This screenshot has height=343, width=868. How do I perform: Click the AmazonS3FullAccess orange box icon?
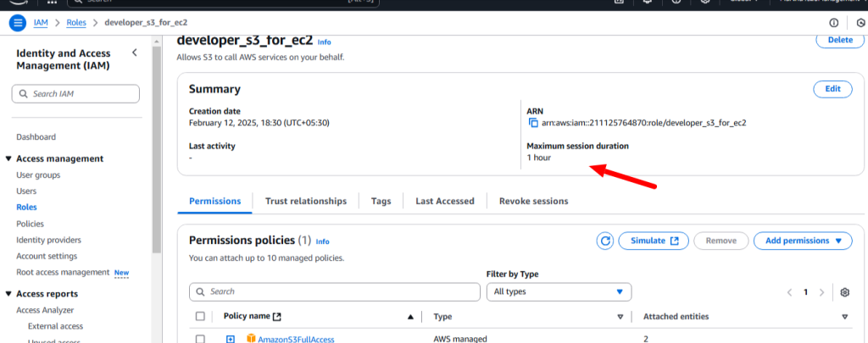251,339
